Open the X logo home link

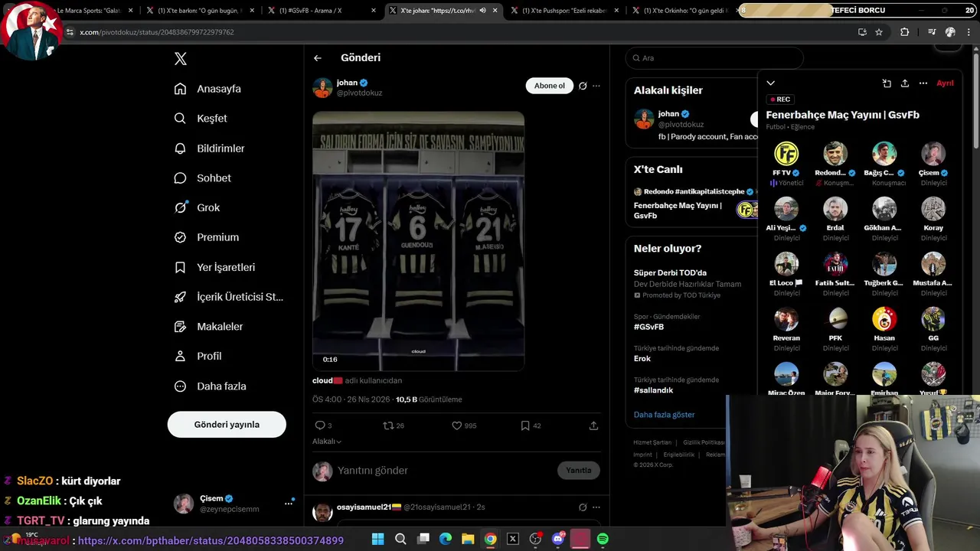coord(181,59)
